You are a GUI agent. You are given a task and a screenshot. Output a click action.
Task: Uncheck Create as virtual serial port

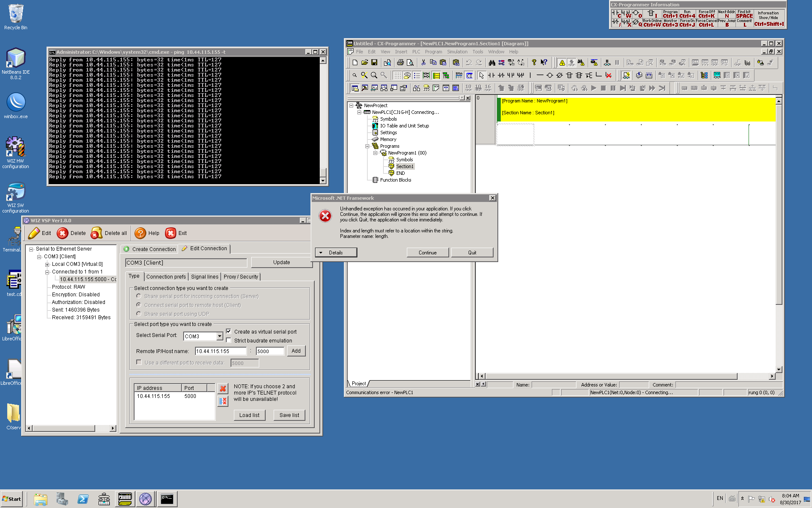(229, 331)
